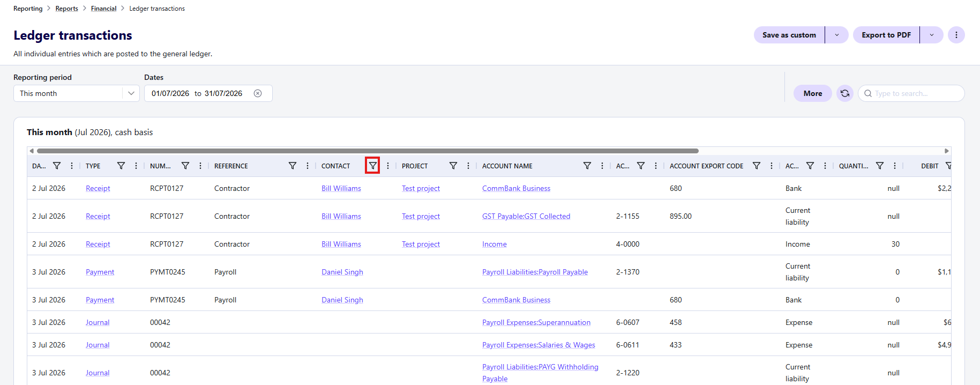This screenshot has height=385, width=980.
Task: Open the Project column filter
Action: pos(453,166)
